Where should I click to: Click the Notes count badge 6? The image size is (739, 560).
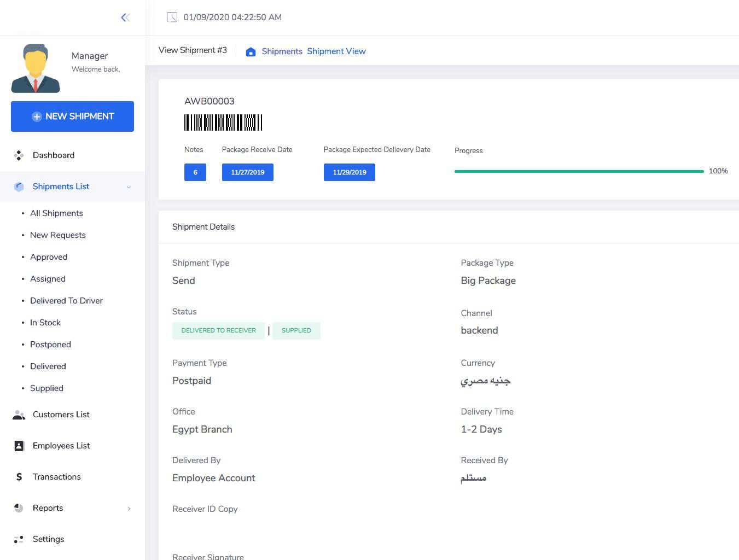pos(195,172)
